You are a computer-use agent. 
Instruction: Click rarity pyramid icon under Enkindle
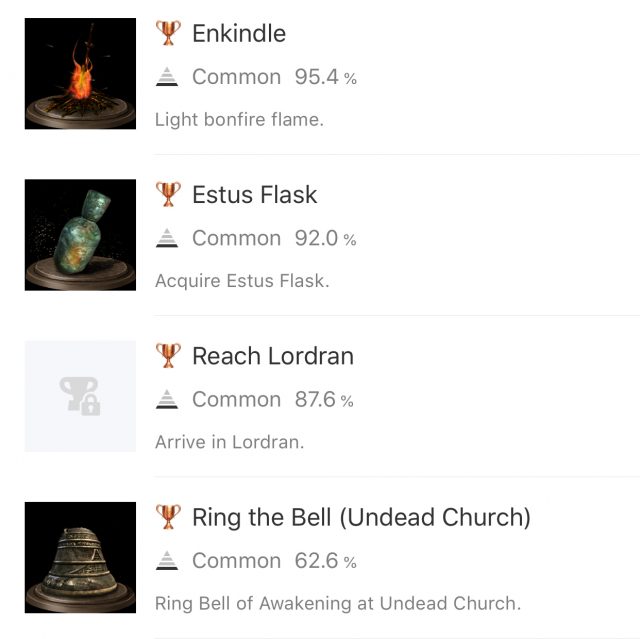167,77
